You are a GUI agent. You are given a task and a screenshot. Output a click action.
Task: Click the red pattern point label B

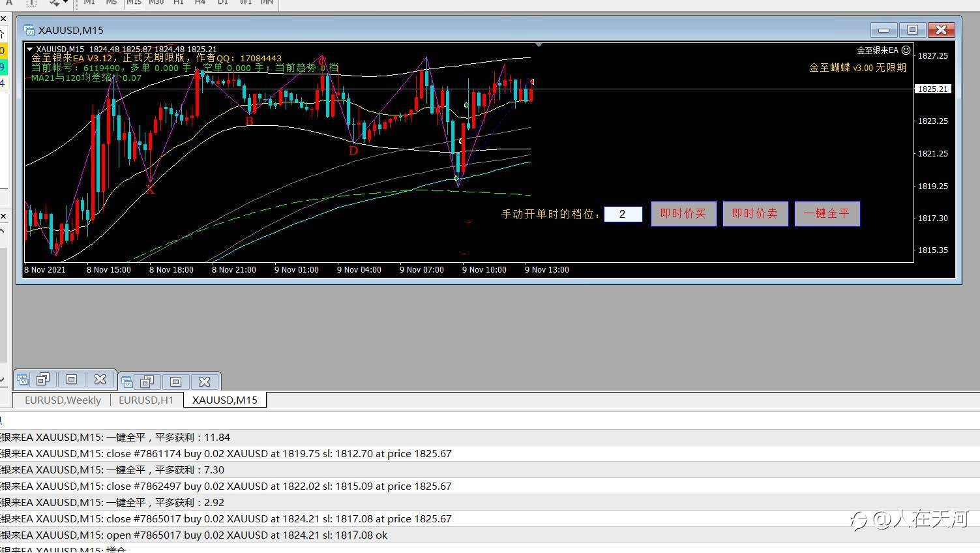click(249, 121)
